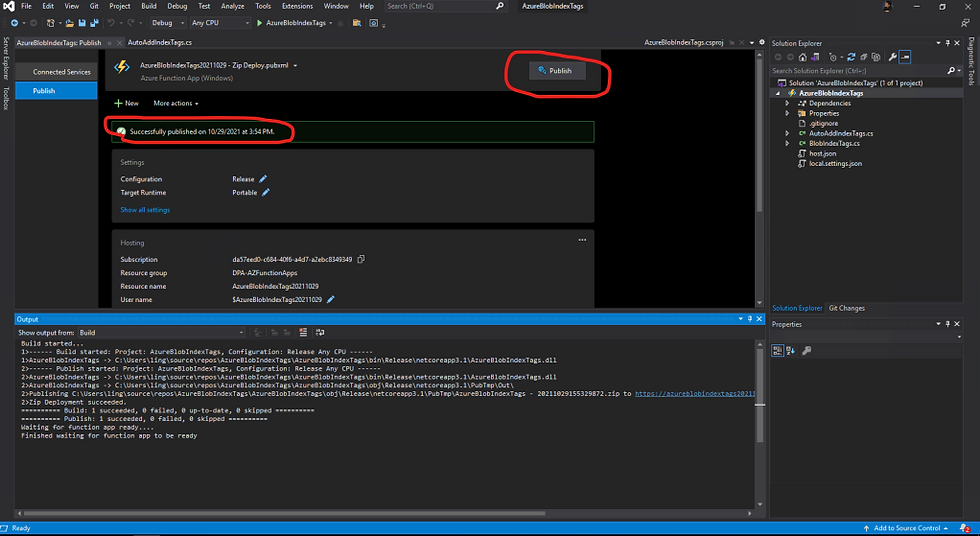Open azureblobindextags URL in Output
Screen dimensions: 980x536
pyautogui.click(x=695, y=394)
